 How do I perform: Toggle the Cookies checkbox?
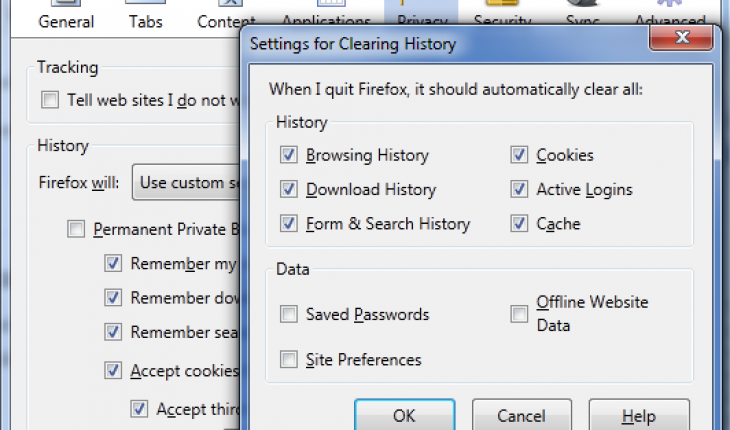[519, 155]
